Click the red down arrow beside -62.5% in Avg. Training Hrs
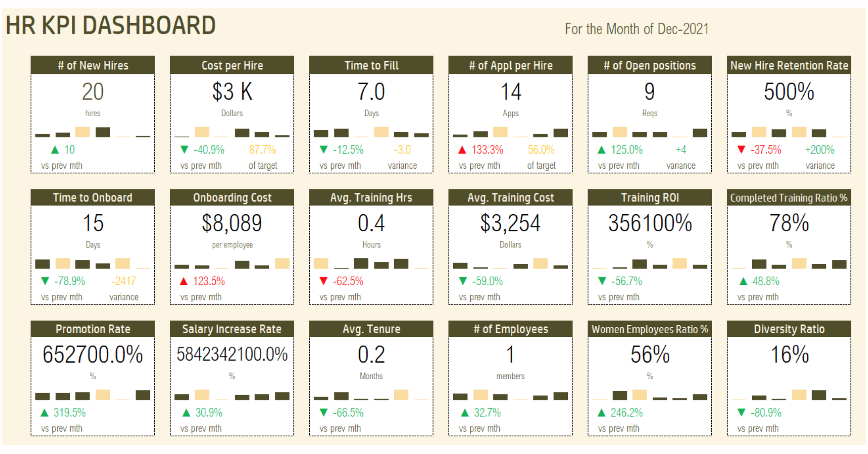 coord(324,281)
